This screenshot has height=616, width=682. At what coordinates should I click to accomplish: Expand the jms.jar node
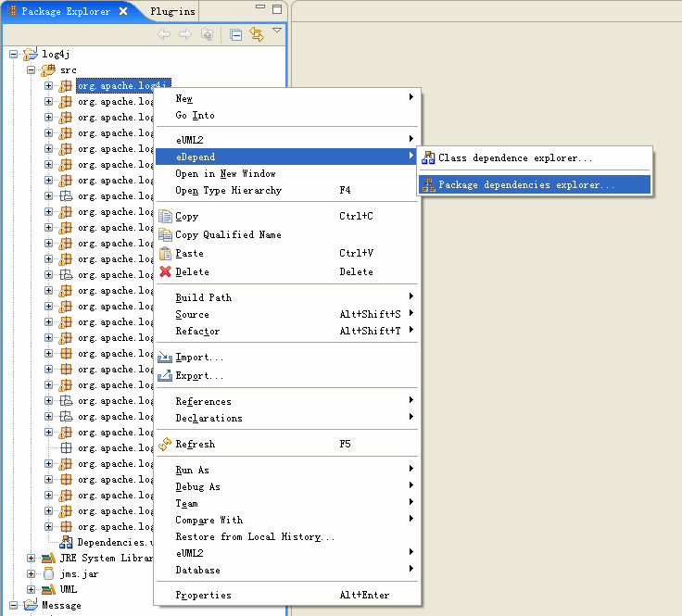coord(31,573)
